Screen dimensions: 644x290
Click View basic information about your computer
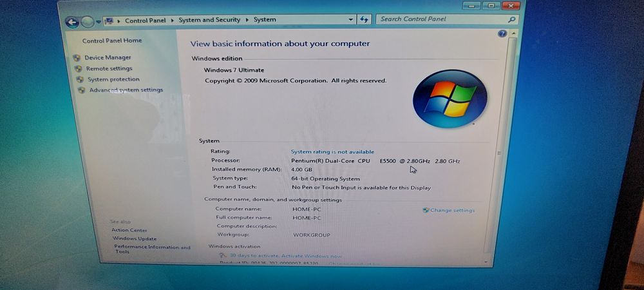click(279, 44)
